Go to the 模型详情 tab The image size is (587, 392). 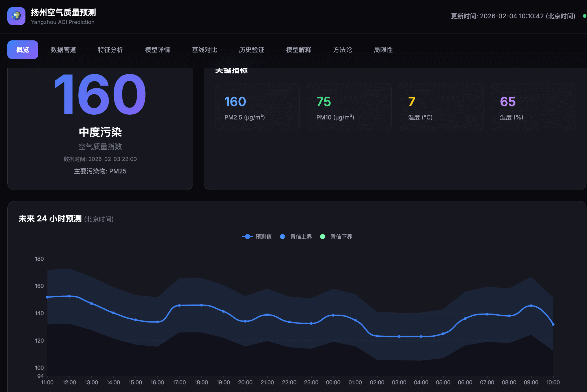pos(157,50)
